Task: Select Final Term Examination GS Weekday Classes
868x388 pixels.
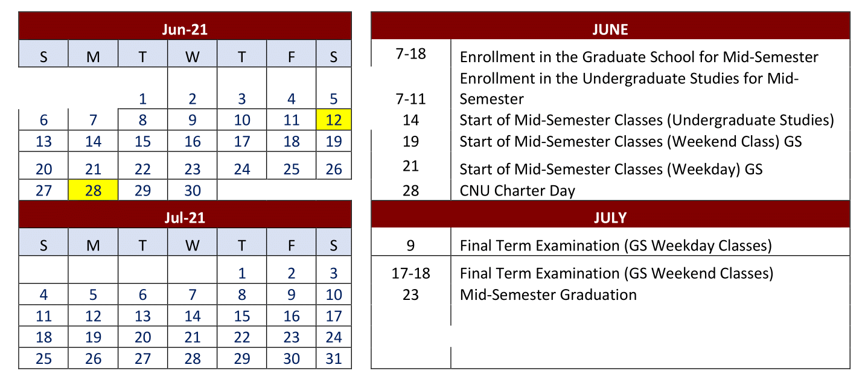Action: [616, 246]
